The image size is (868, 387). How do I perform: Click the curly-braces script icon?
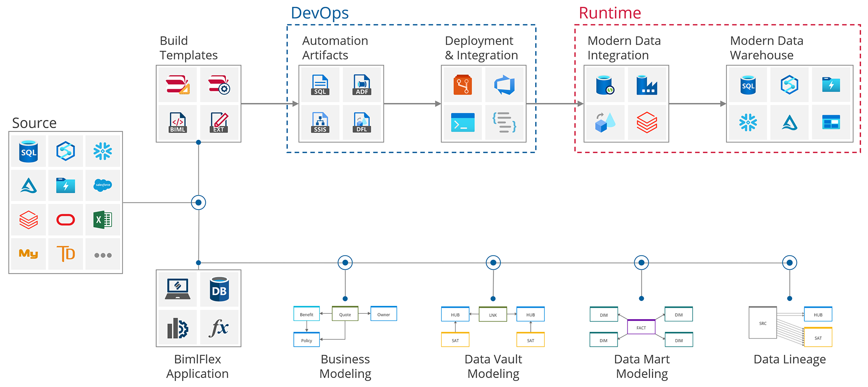point(505,122)
